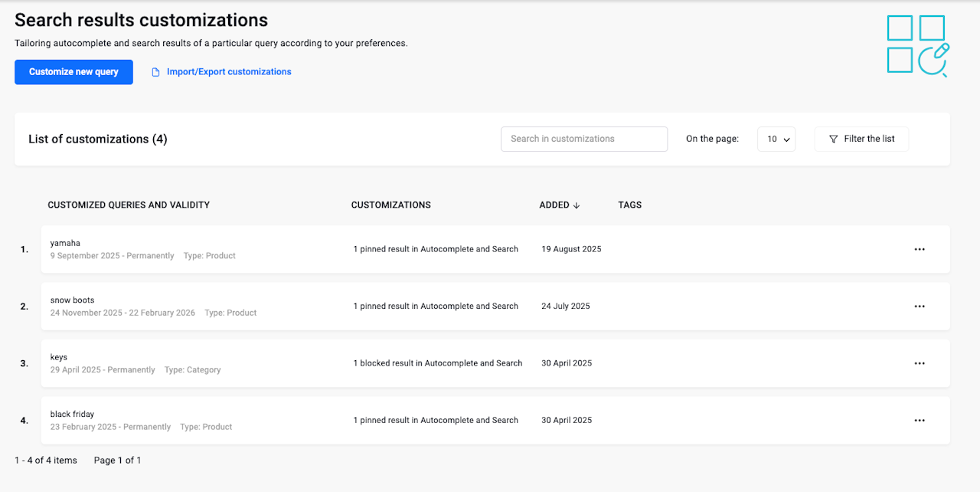Screen dimensions: 980x492
Task: Click the TAGS column header
Action: pyautogui.click(x=629, y=205)
